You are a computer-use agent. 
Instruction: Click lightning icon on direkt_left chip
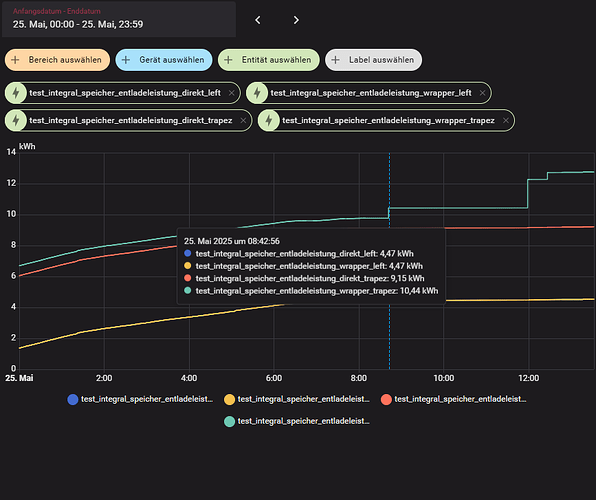pyautogui.click(x=16, y=93)
